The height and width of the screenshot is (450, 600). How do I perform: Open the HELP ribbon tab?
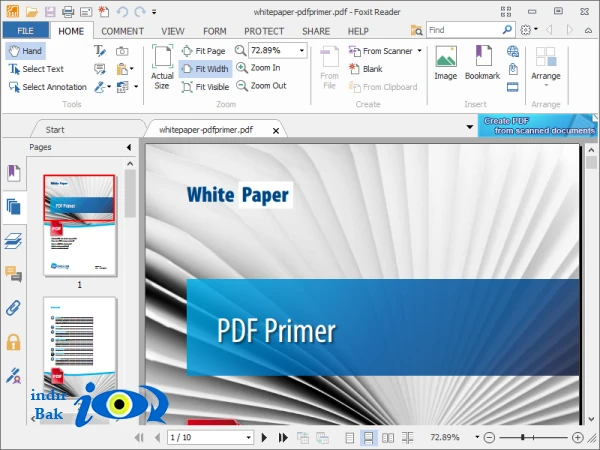point(358,31)
